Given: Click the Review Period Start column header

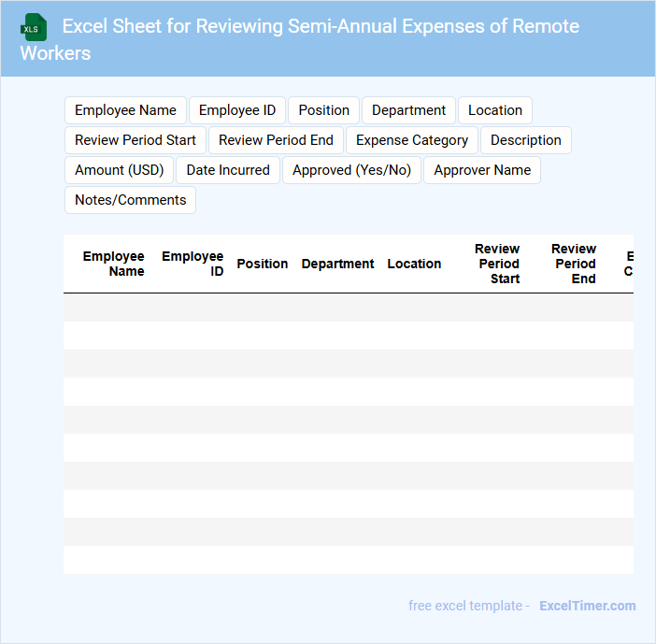Looking at the screenshot, I should 497,264.
